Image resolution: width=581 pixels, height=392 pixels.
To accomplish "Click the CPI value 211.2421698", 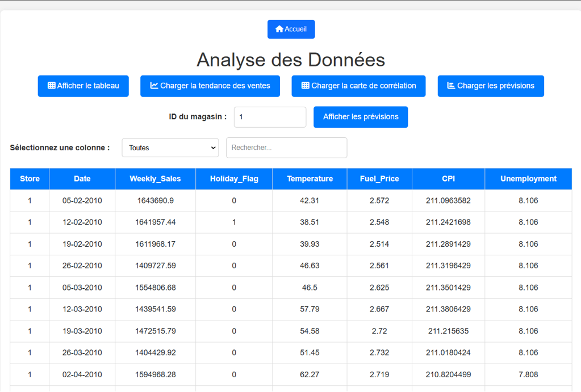I will 448,222.
